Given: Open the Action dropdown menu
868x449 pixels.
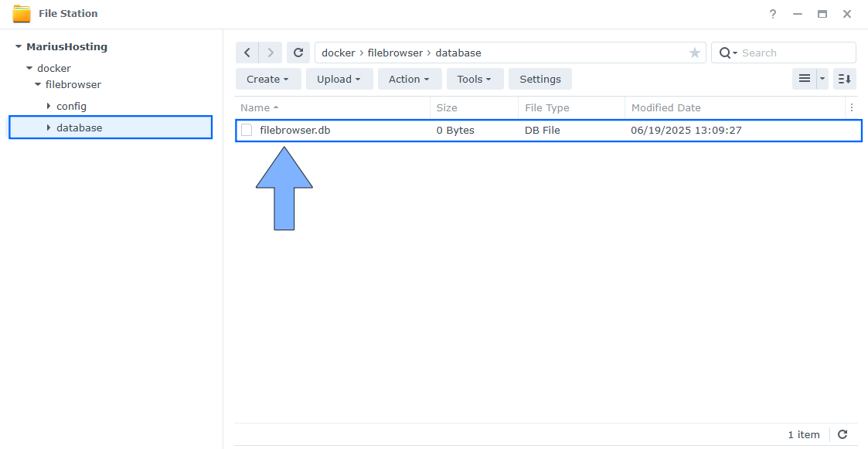Looking at the screenshot, I should 410,79.
